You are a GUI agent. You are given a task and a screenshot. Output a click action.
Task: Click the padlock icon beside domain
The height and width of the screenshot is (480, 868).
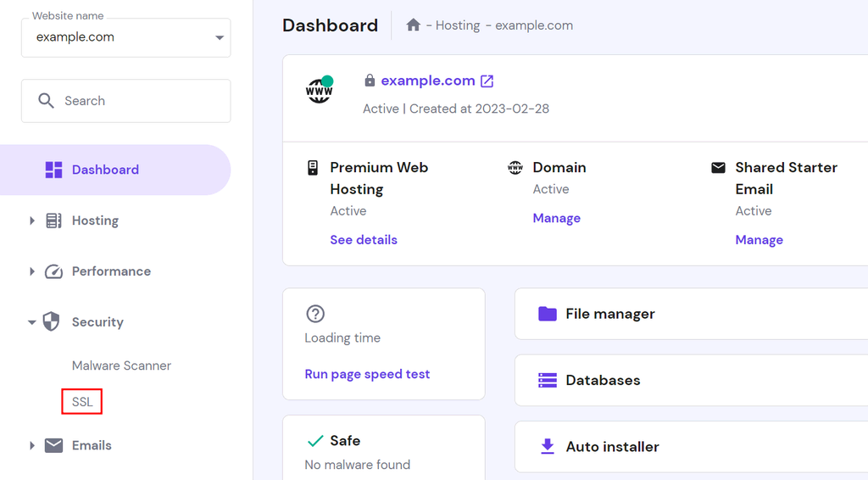tap(370, 81)
